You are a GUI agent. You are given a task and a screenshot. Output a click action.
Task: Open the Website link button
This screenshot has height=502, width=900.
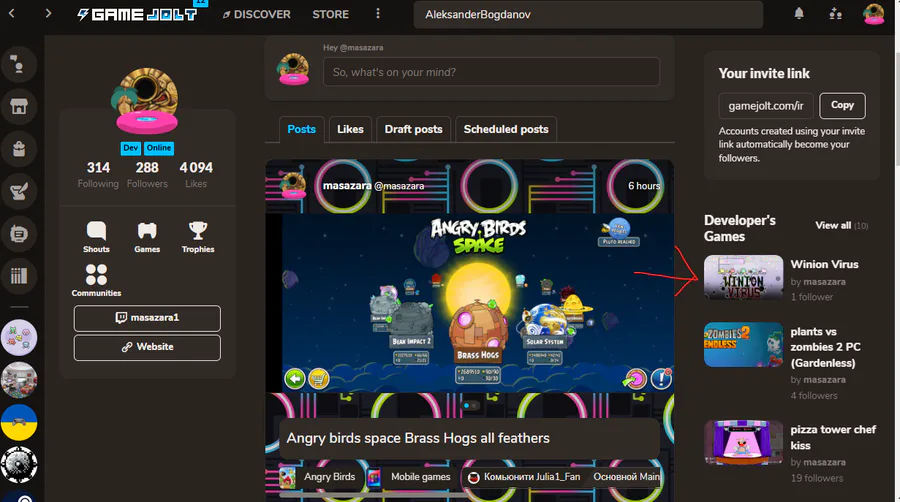(147, 347)
